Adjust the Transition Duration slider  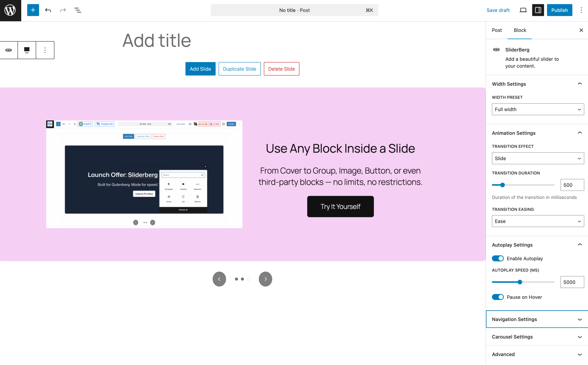click(x=502, y=185)
